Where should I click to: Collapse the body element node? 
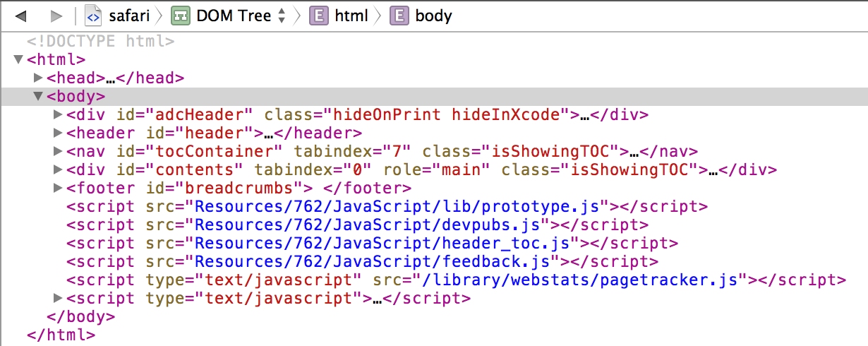[x=38, y=97]
